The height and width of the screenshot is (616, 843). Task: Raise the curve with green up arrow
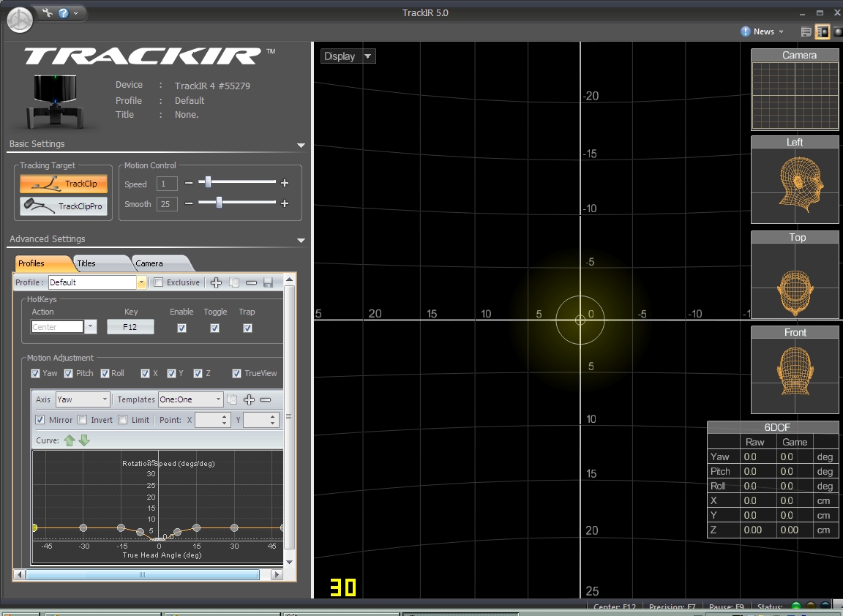[x=70, y=440]
